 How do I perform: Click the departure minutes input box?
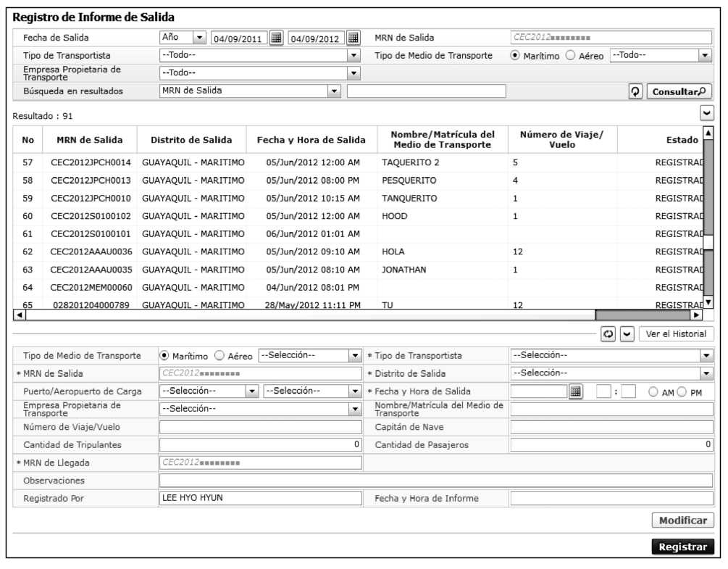[629, 391]
